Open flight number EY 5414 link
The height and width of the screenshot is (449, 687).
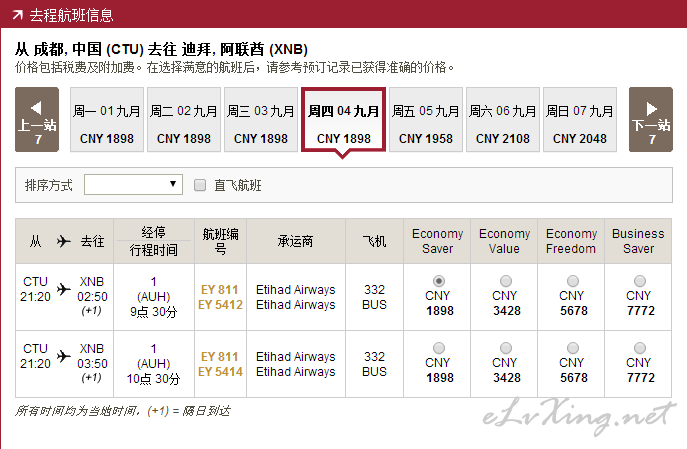tap(220, 371)
